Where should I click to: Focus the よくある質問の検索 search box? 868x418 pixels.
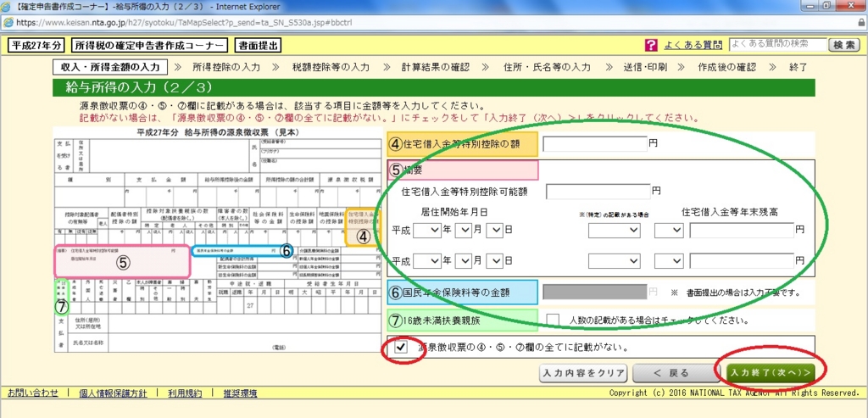pyautogui.click(x=778, y=44)
